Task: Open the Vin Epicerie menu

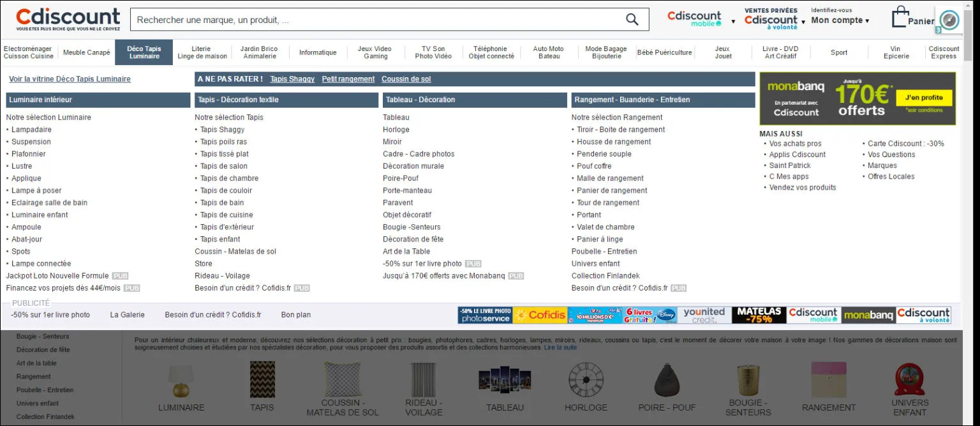Action: click(x=896, y=52)
